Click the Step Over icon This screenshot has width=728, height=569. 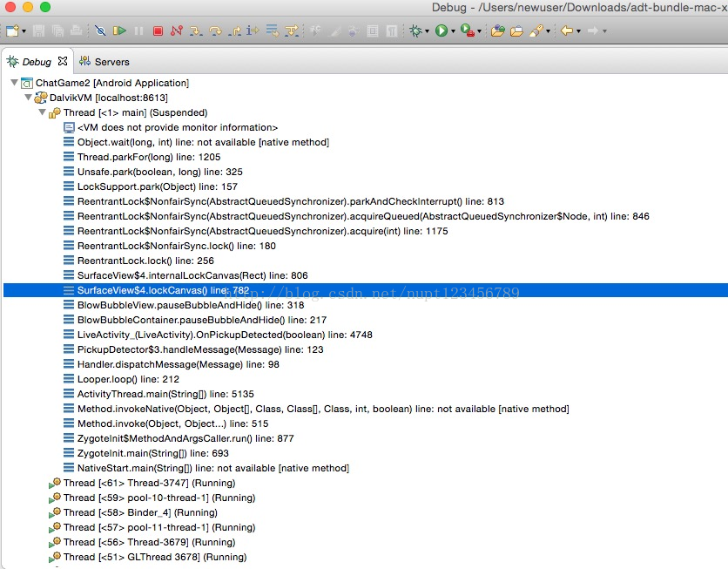(x=215, y=31)
